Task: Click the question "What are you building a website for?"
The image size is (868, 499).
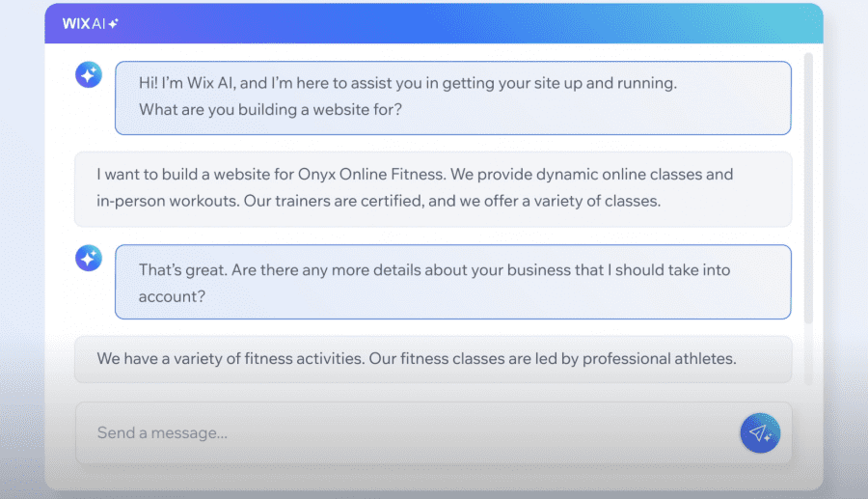Action: [270, 110]
